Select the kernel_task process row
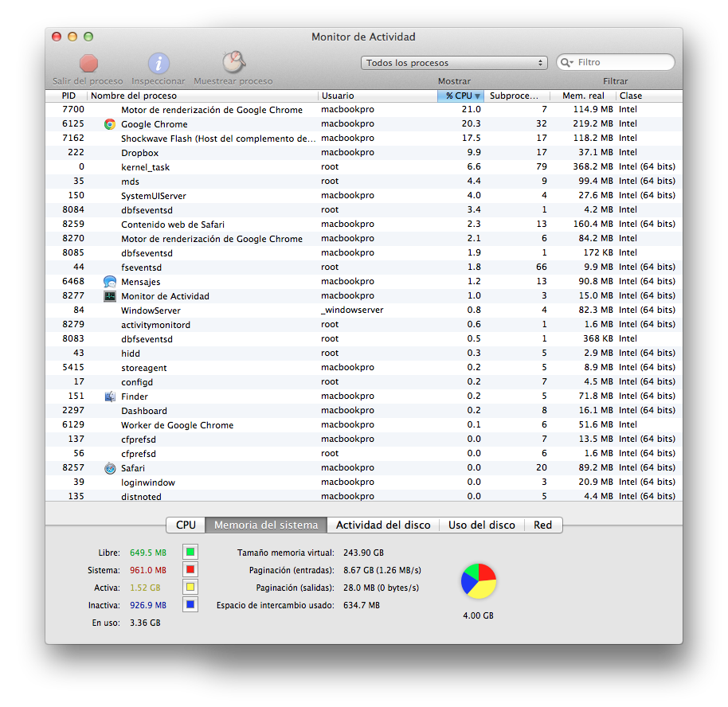 coord(364,167)
